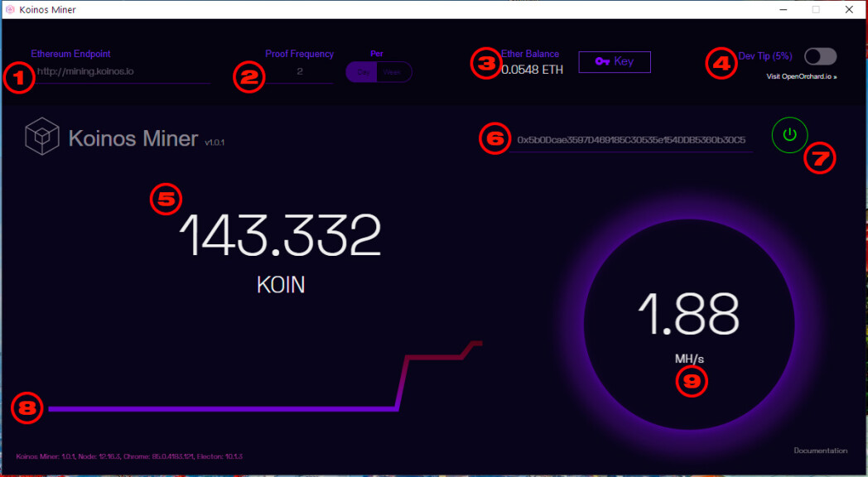Click the Ethereum address field
The width and height of the screenshot is (868, 477).
pyautogui.click(x=631, y=140)
